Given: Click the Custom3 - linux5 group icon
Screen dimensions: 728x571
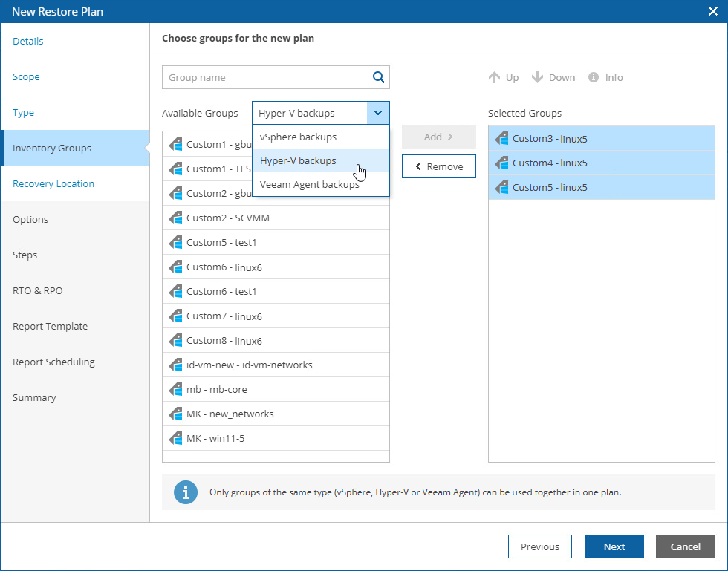Looking at the screenshot, I should point(502,139).
